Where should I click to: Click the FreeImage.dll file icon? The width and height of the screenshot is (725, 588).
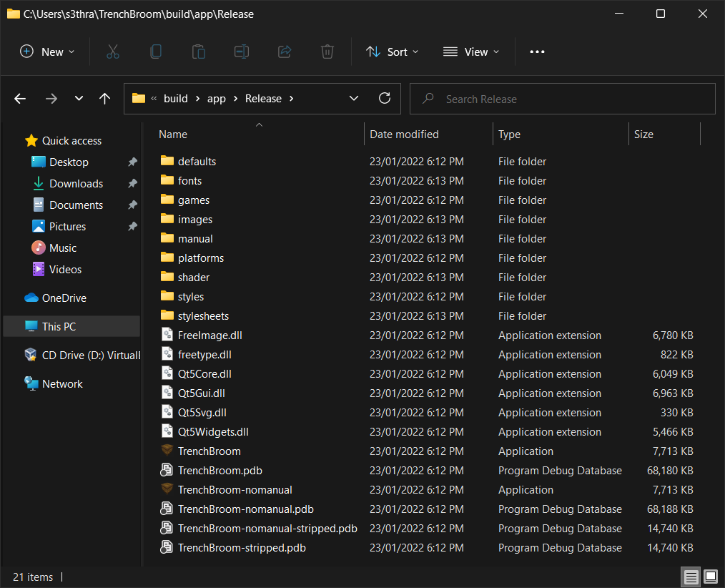tap(167, 335)
